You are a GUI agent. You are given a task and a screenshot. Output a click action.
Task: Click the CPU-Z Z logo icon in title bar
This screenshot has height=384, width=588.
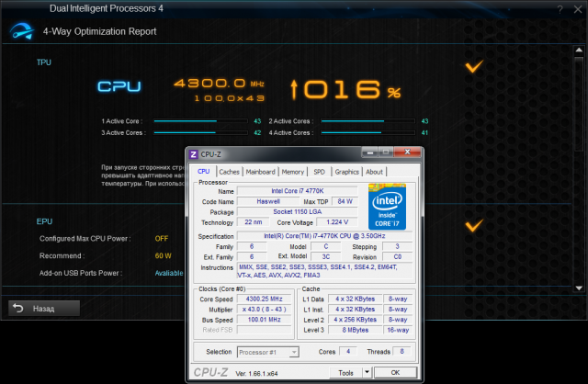(x=194, y=154)
